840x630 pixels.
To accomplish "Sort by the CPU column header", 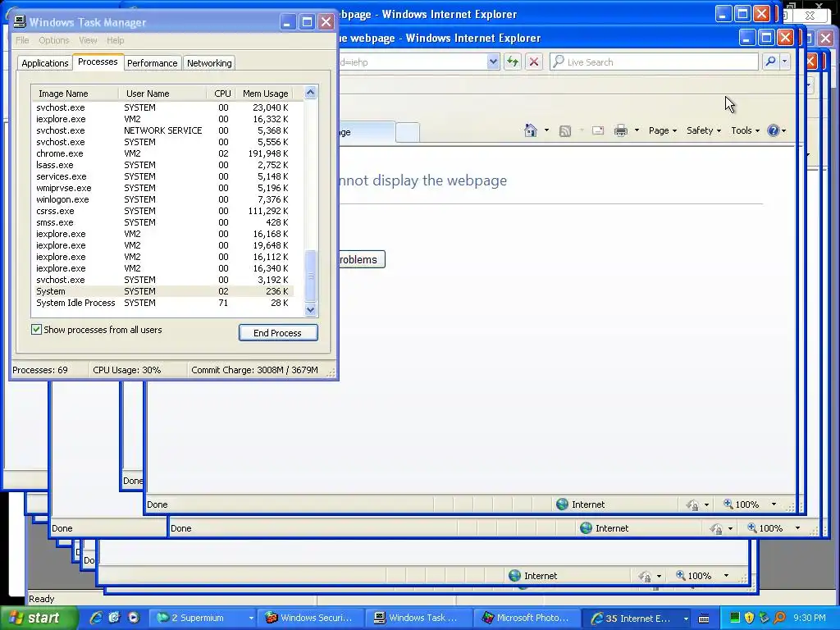I will tap(221, 94).
